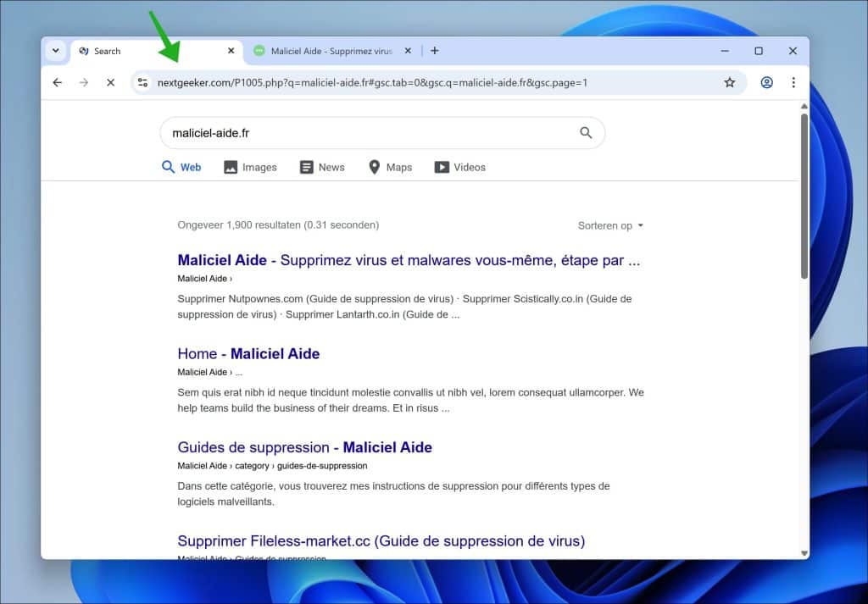The height and width of the screenshot is (604, 868).
Task: Maximize the Chrome window
Action: tap(759, 51)
